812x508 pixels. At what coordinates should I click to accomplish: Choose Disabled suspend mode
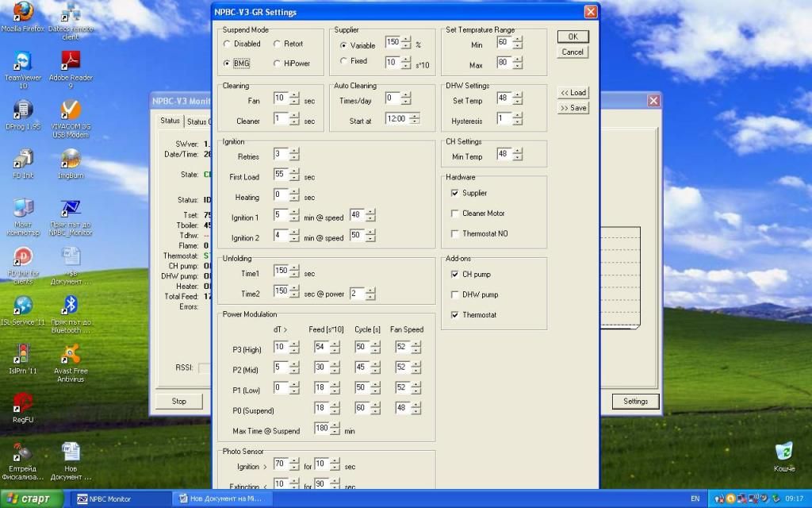(x=243, y=44)
